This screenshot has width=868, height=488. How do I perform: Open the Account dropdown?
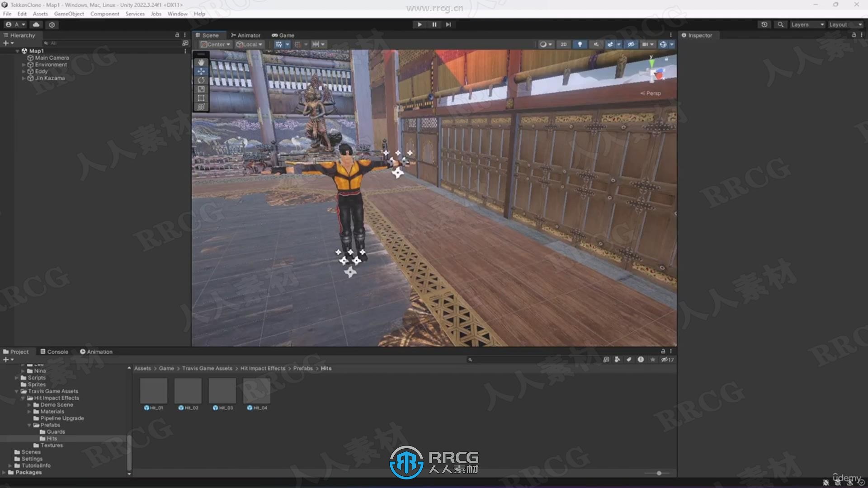pyautogui.click(x=16, y=24)
